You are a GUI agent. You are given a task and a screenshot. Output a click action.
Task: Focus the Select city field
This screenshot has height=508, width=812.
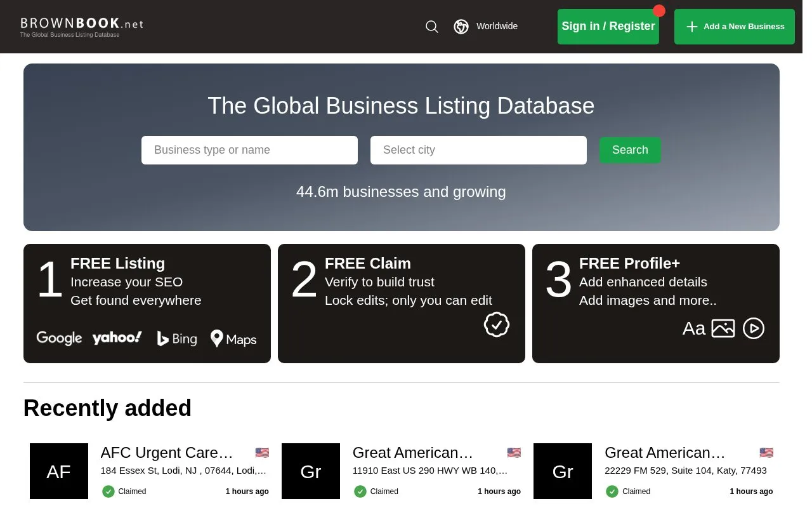478,150
